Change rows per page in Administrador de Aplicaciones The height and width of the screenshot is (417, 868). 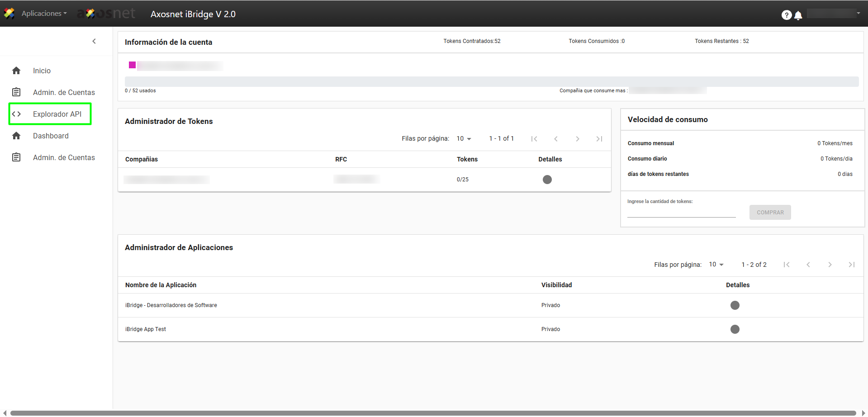[x=716, y=265]
